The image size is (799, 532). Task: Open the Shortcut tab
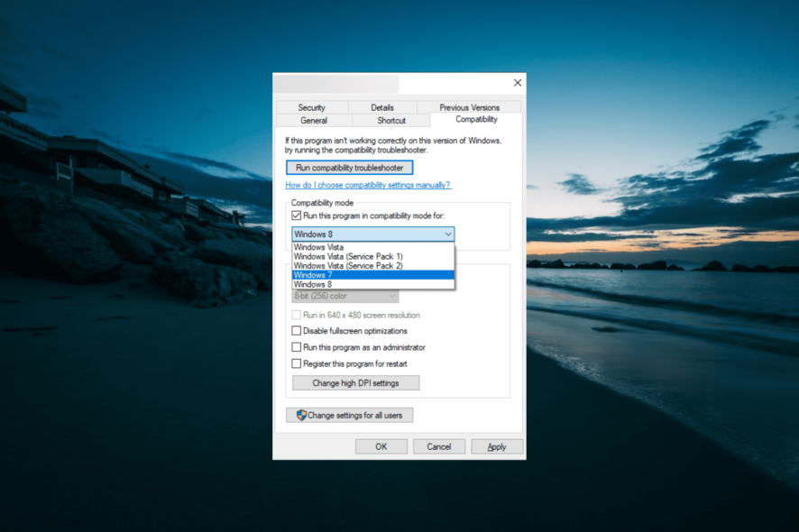(391, 120)
